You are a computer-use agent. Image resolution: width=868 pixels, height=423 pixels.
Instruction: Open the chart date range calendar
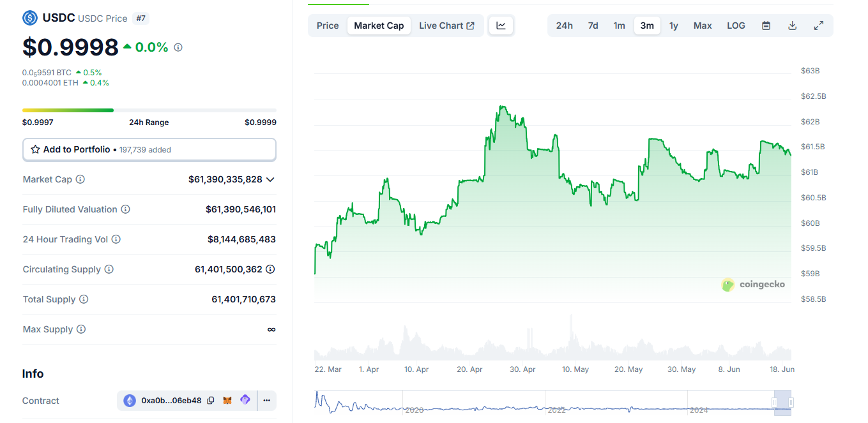[766, 25]
